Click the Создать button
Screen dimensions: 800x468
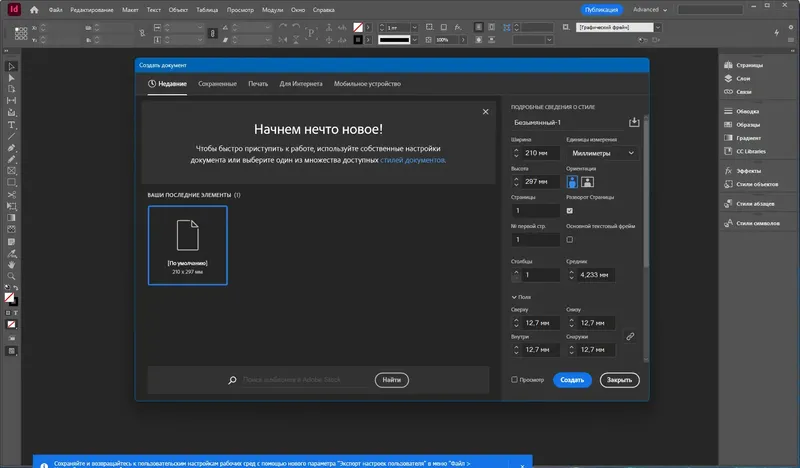(572, 380)
